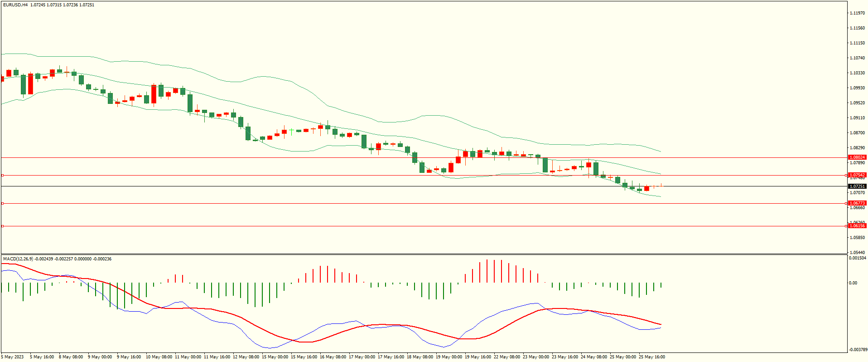Click the 1.11970 price scale label
Viewport: 868px width, 362px height.
click(x=857, y=13)
